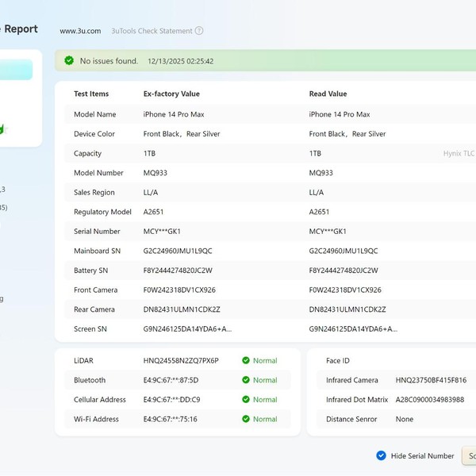
Task: Open the 3uTools Check Statement link
Action: [152, 31]
